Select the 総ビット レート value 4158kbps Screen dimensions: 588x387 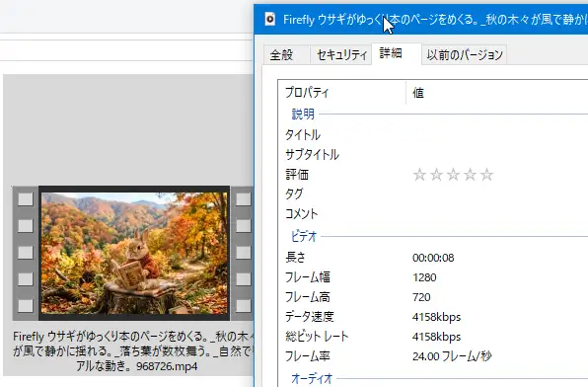click(x=436, y=337)
